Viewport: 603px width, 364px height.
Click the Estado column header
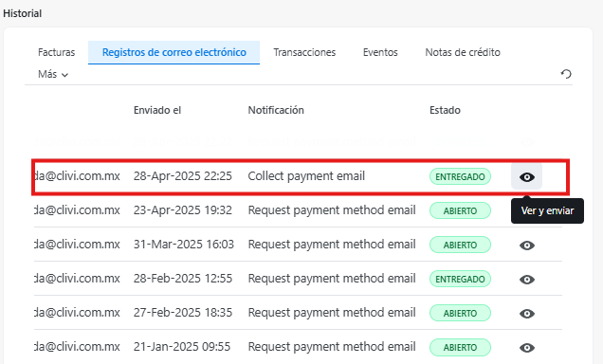[445, 110]
